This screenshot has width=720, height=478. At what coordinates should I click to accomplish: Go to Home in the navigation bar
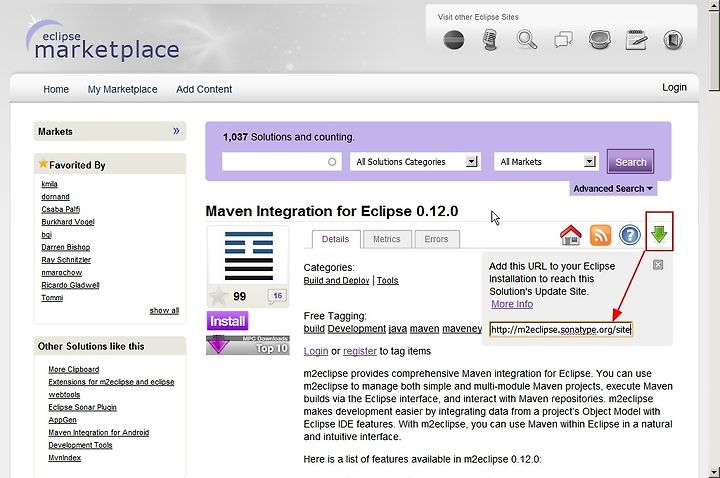[x=56, y=89]
